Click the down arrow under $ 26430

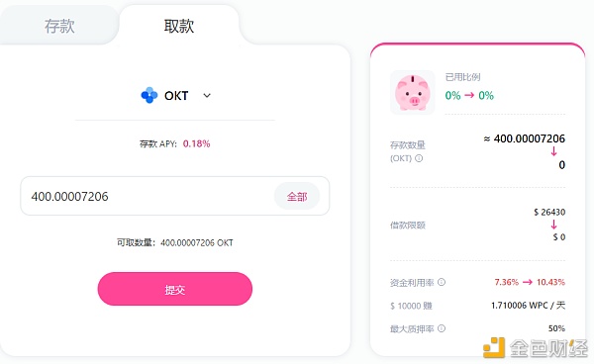point(553,225)
